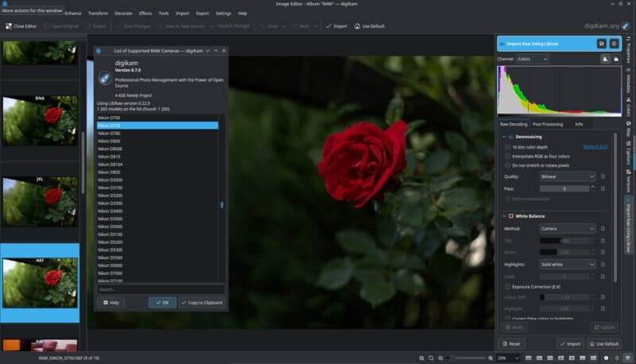Enable 16 bits color depth
Viewport: 636px width, 364px height.
click(x=508, y=147)
